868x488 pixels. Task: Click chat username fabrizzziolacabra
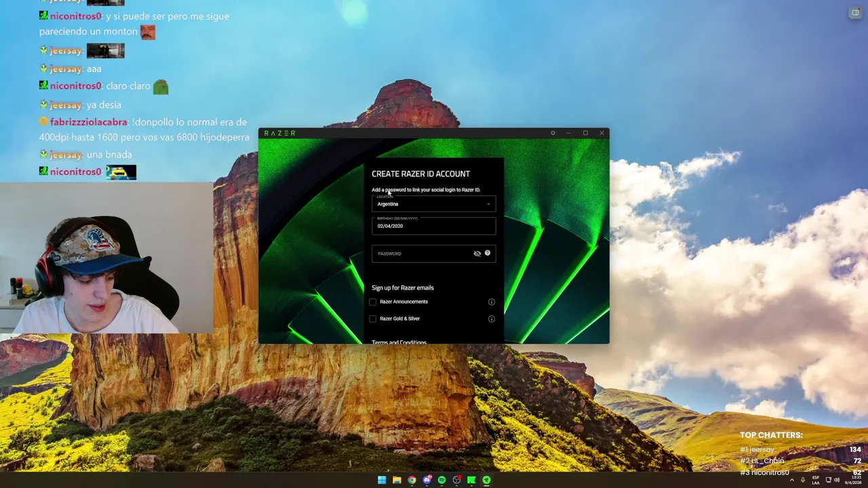click(88, 122)
